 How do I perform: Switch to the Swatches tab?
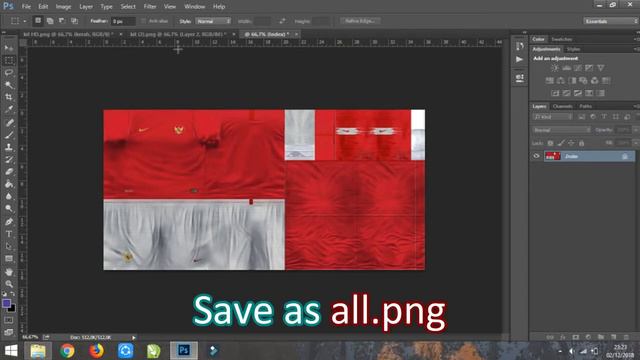click(562, 39)
